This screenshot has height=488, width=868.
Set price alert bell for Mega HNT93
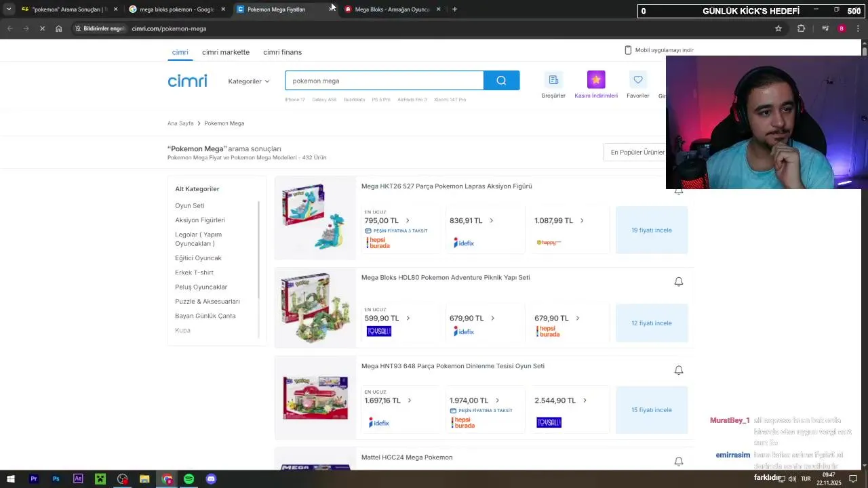(678, 370)
